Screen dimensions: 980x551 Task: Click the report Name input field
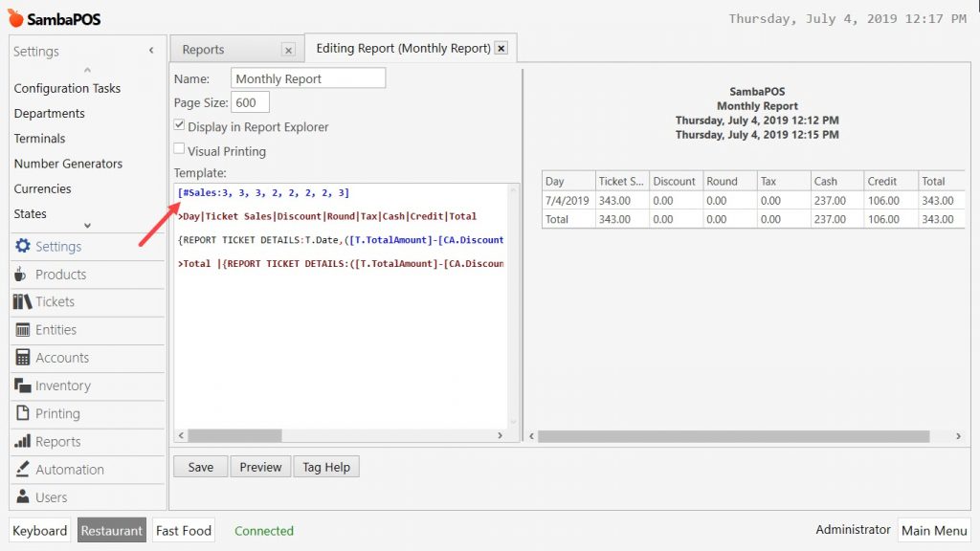(x=308, y=78)
